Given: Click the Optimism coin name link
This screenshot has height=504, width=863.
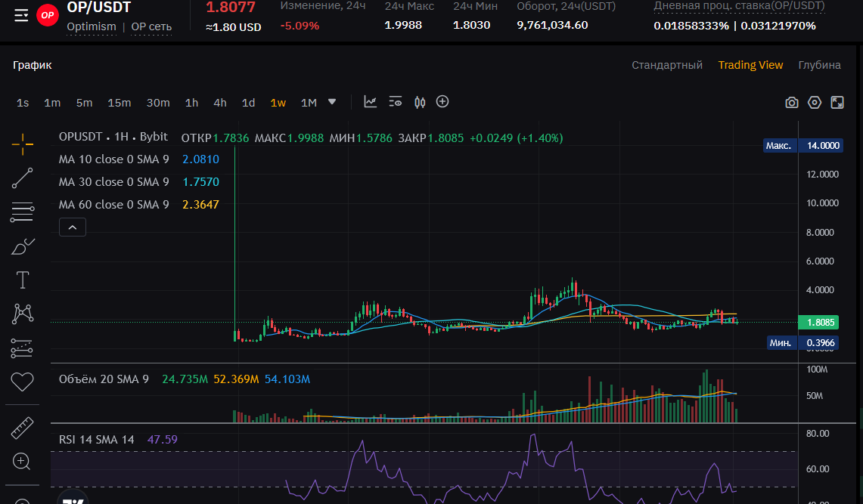Looking at the screenshot, I should click(x=92, y=26).
